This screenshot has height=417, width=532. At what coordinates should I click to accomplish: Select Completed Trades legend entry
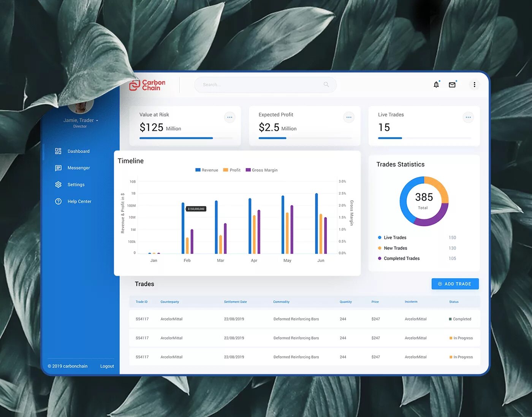click(x=399, y=258)
